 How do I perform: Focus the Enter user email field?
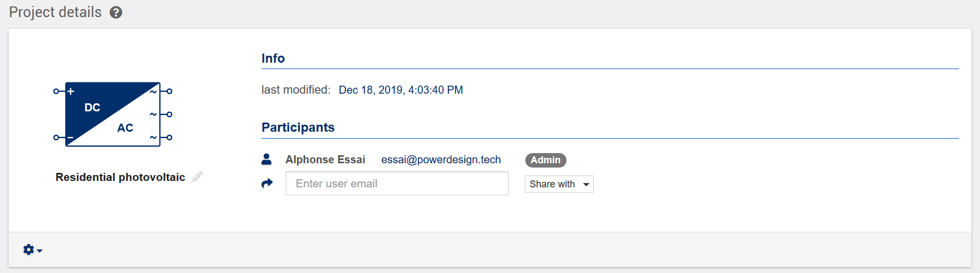pos(397,184)
